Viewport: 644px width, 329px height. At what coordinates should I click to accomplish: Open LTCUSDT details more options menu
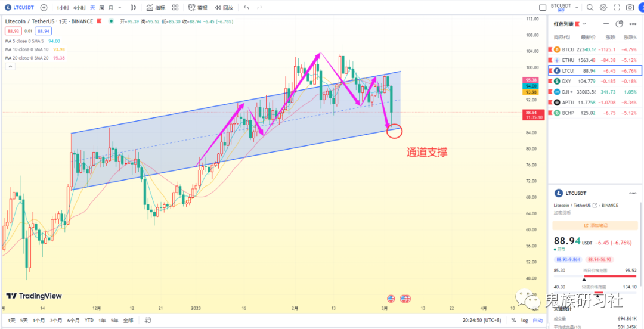[633, 193]
